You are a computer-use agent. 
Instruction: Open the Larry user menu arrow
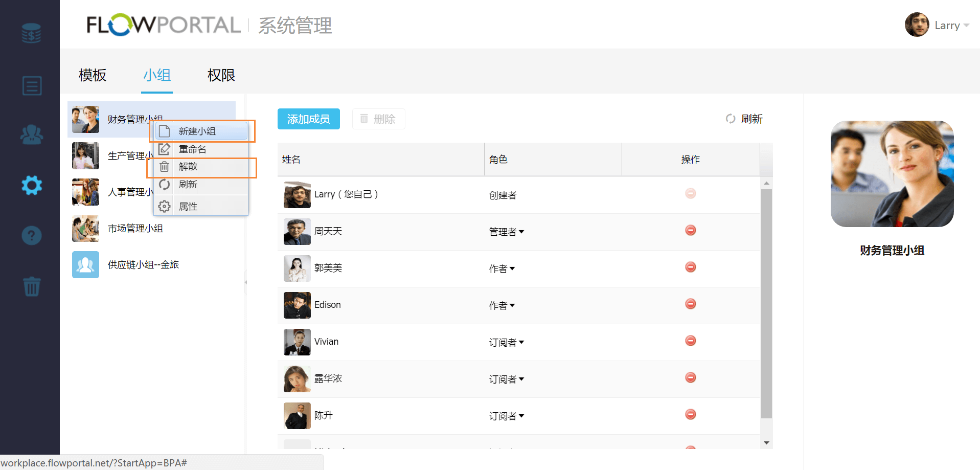(x=966, y=26)
